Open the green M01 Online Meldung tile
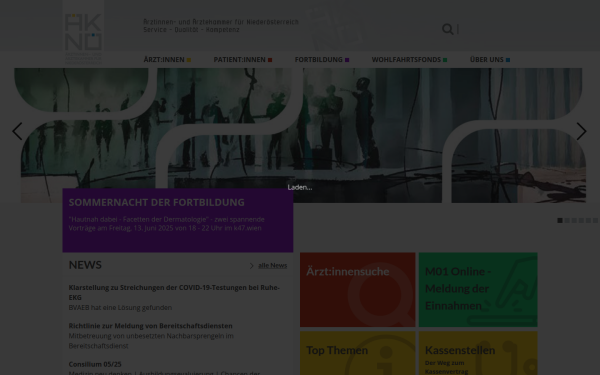The image size is (600, 375). 478,290
